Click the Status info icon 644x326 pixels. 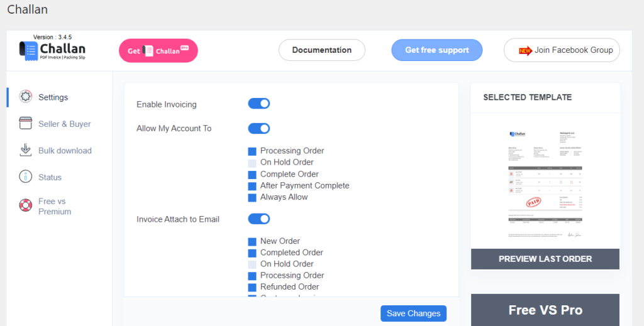tap(25, 177)
